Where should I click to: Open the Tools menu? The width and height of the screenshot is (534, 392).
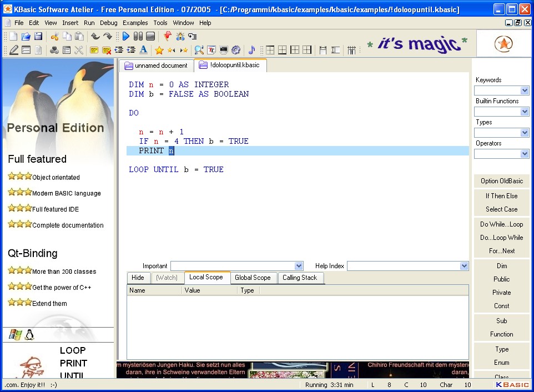point(160,23)
